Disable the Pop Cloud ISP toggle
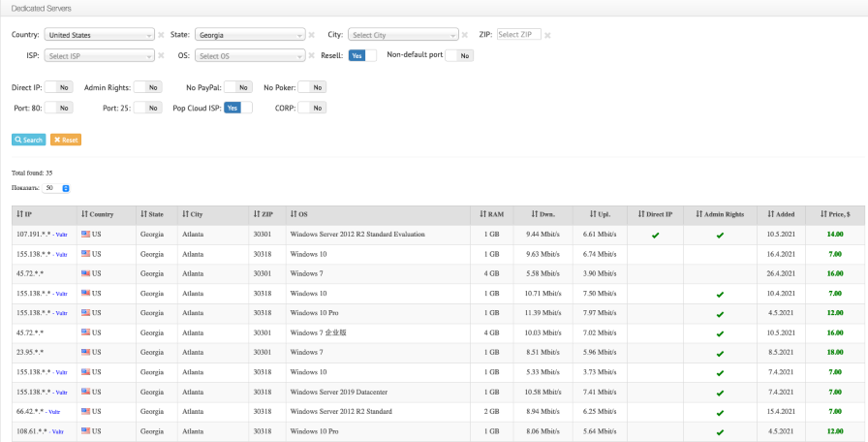868x442 pixels. tap(238, 108)
